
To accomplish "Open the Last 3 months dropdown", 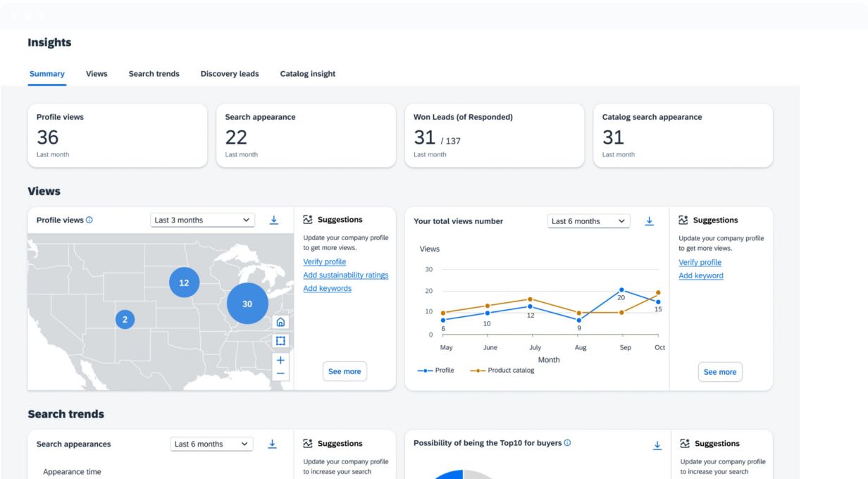I will 203,220.
